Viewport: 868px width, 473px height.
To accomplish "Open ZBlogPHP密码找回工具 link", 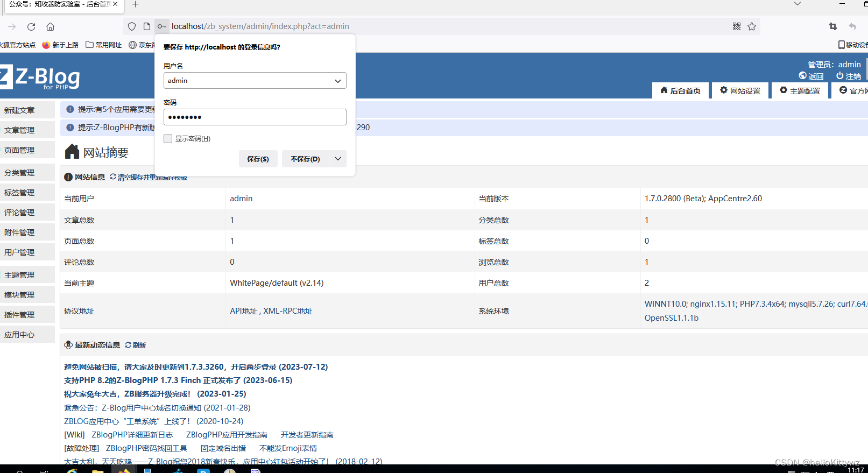I will (x=146, y=448).
